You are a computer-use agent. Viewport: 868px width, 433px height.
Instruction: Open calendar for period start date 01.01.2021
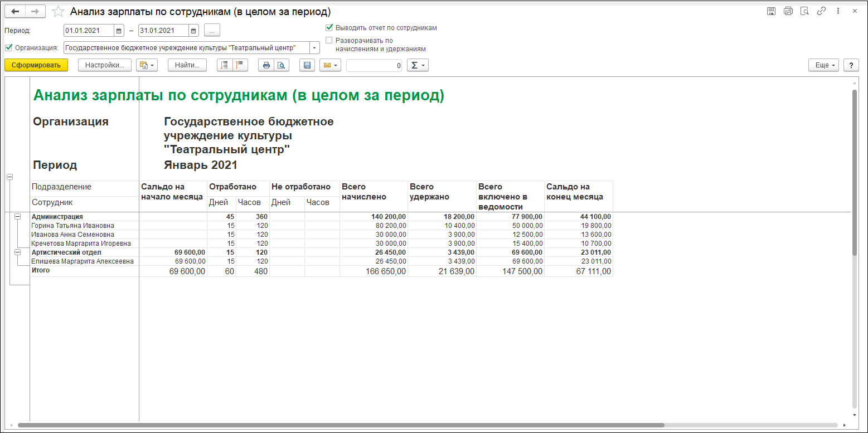[119, 31]
